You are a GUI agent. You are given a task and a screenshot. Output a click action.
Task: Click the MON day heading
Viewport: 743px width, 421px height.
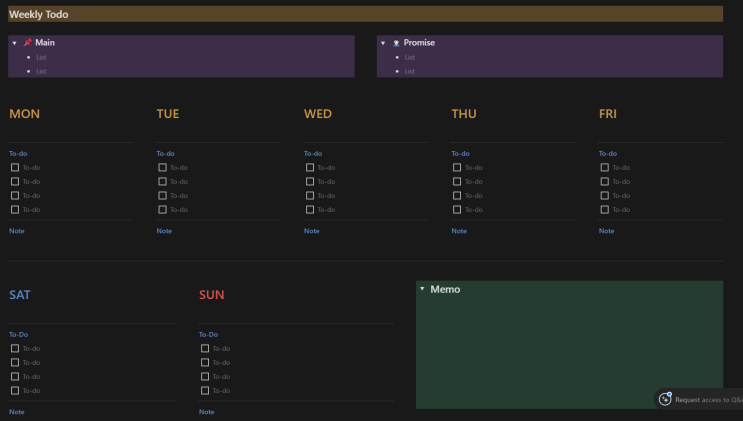tap(25, 114)
